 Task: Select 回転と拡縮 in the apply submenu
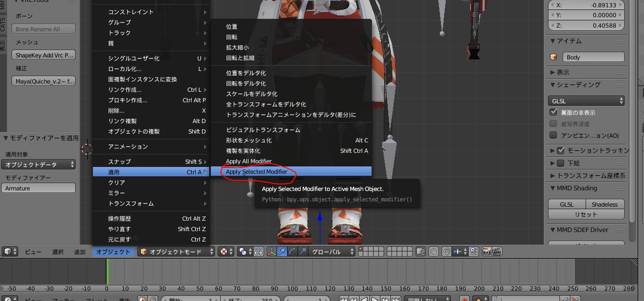pos(291,58)
